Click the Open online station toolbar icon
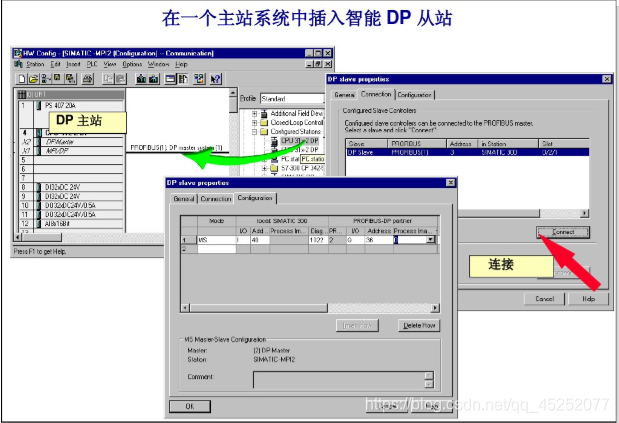Screen dimensions: 619x423 pos(46,79)
